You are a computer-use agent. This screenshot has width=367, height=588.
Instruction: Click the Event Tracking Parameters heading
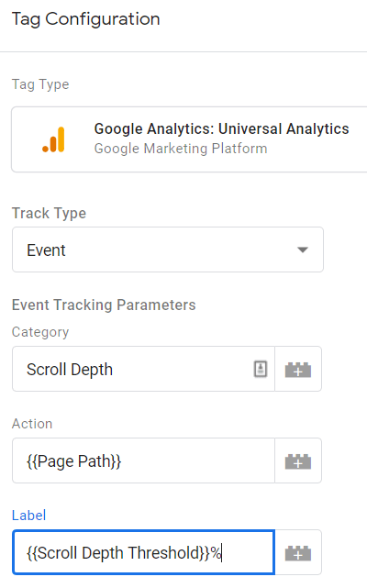[104, 305]
